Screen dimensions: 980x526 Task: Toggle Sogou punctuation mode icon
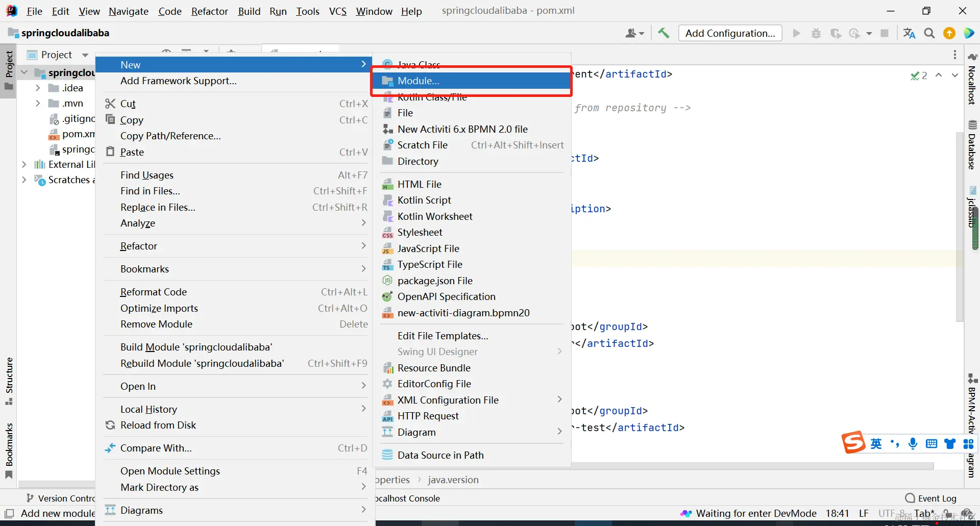point(894,443)
